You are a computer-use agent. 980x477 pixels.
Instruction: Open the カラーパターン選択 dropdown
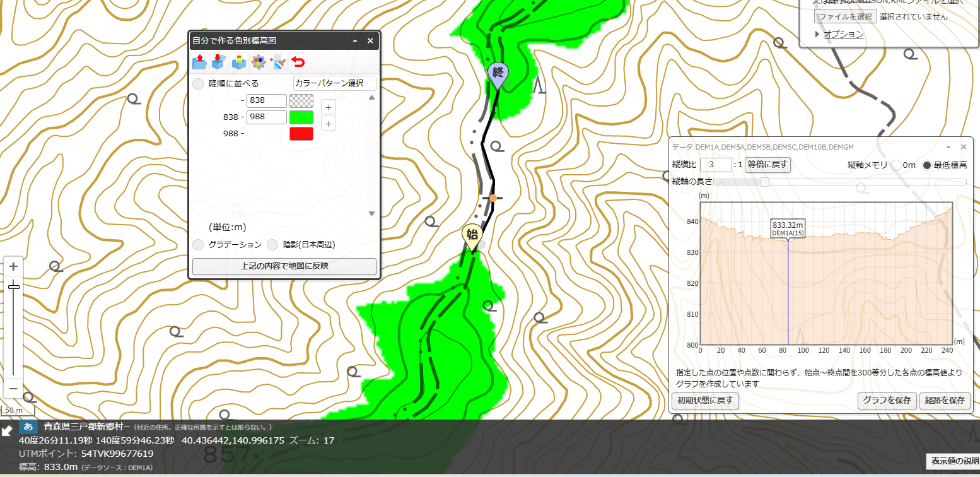click(x=334, y=83)
